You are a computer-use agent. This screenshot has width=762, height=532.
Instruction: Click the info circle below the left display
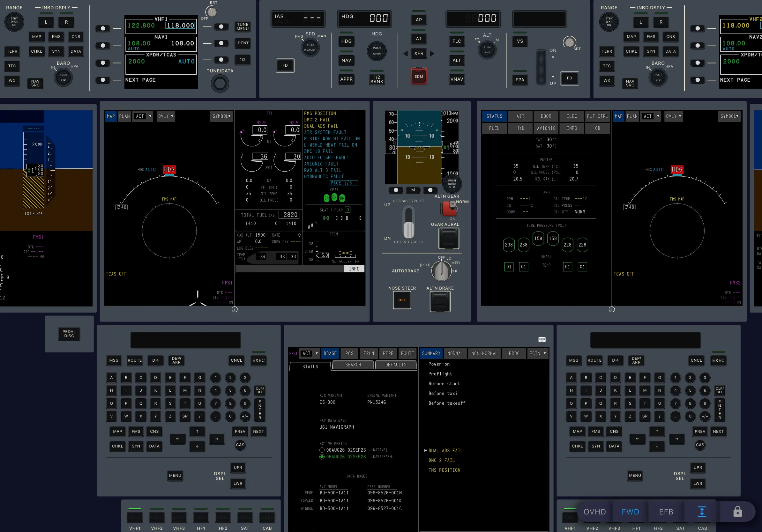(x=235, y=309)
